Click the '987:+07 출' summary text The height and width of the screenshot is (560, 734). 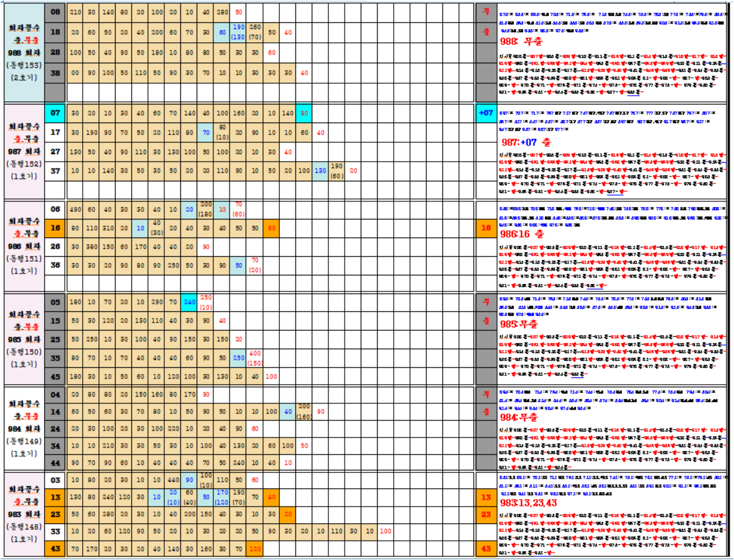[x=526, y=142]
